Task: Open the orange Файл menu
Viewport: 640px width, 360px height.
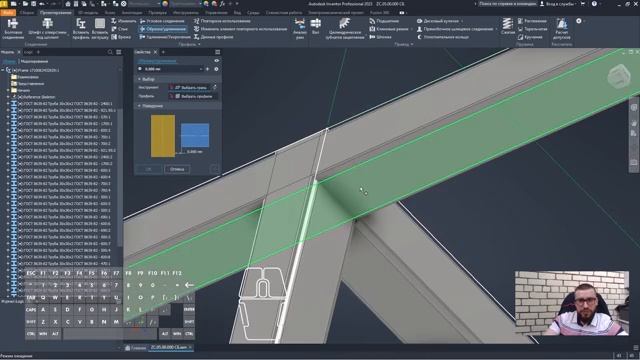Action: pyautogui.click(x=8, y=13)
